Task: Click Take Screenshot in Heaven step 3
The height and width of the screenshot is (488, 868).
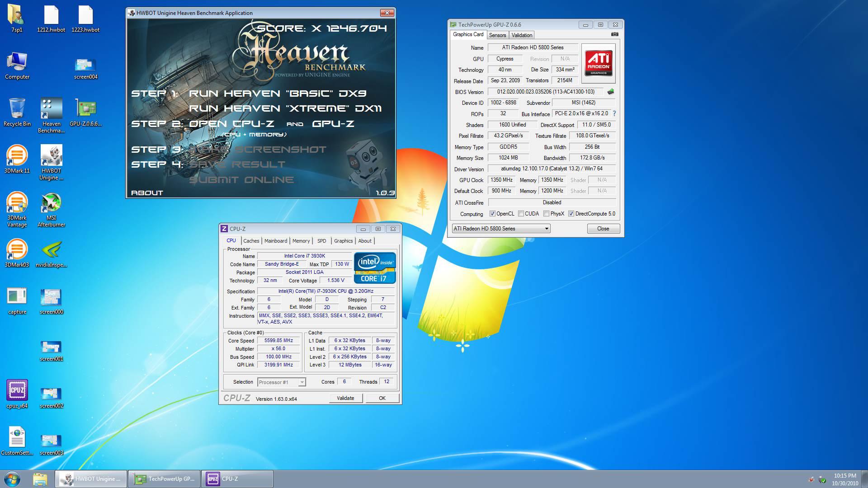Action: (257, 150)
